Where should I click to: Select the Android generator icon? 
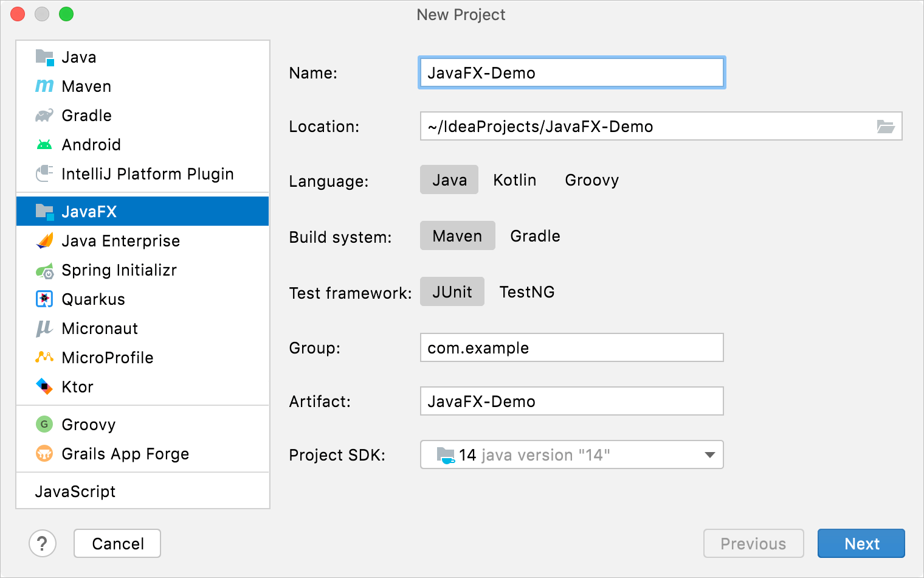tap(44, 144)
